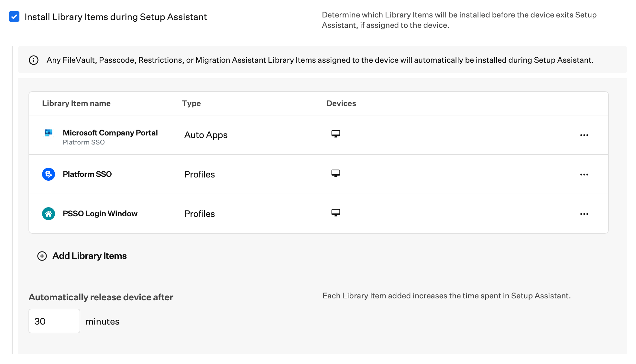Uncheck Install Library Items during Setup Assistant

click(14, 16)
